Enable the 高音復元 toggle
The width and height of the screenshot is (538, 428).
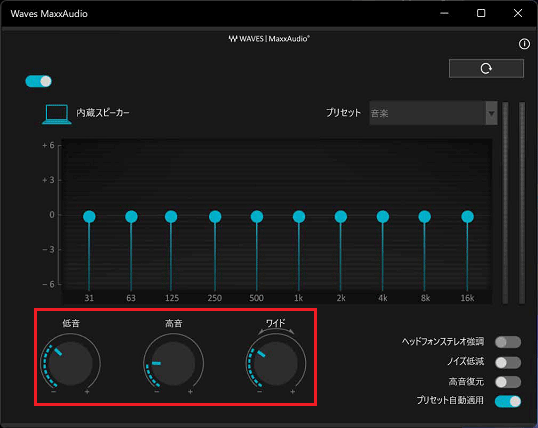(x=508, y=382)
